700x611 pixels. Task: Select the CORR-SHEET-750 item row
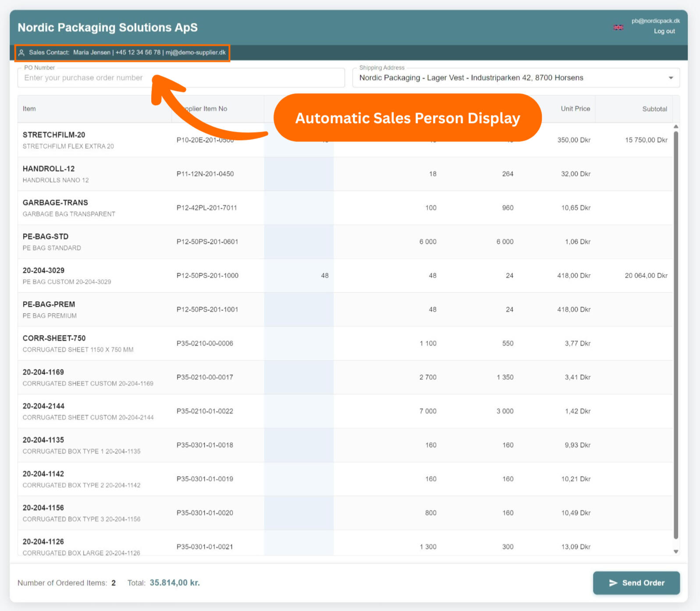pyautogui.click(x=88, y=343)
